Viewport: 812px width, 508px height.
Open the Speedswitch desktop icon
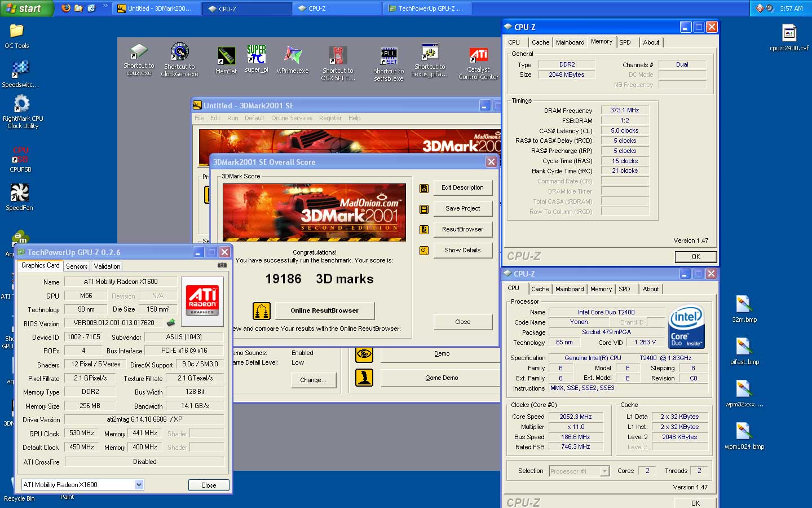20,69
